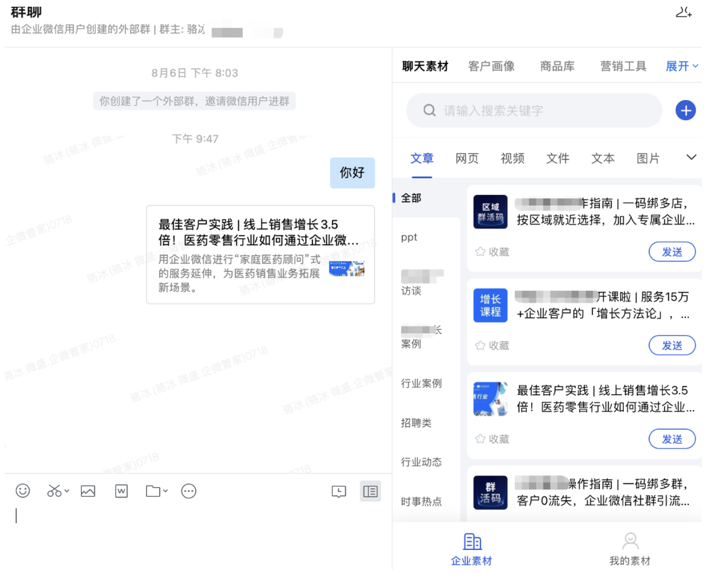Select the 文件 material type tab
Image resolution: width=723 pixels, height=588 pixels.
coord(558,159)
